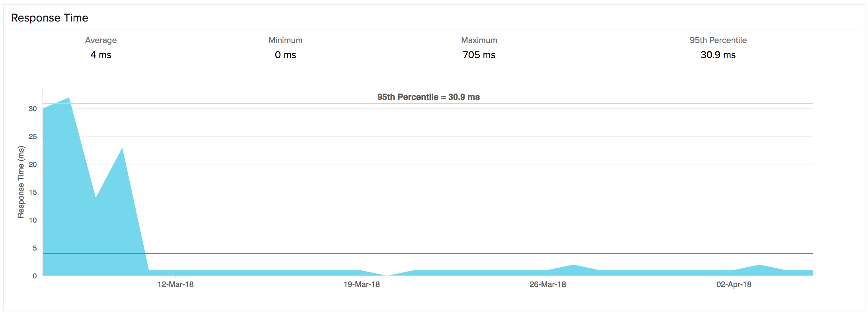868x313 pixels.
Task: Click the vertical 'Response Time (ms)' axis title
Action: [21, 182]
